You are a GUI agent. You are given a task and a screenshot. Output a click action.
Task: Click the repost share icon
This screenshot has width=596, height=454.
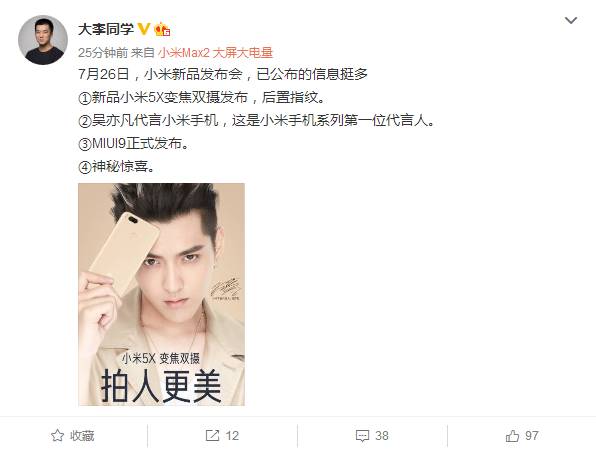click(212, 435)
